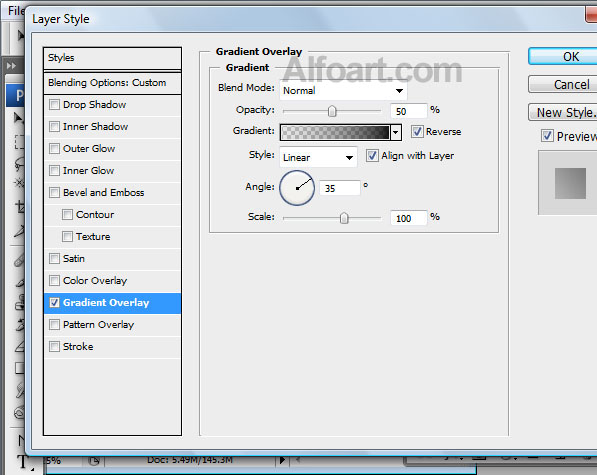This screenshot has width=597, height=475.
Task: Open the Style Linear dropdown
Action: click(x=318, y=157)
